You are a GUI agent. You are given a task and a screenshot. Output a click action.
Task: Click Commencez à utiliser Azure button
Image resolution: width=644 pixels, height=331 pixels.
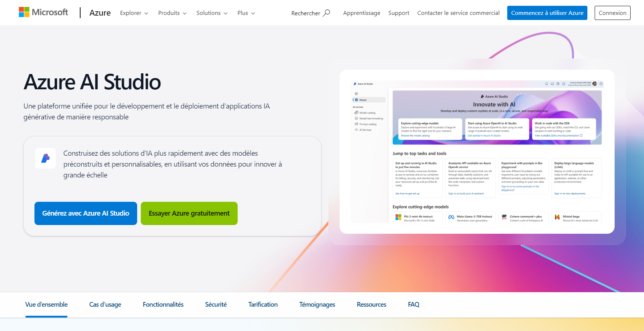pyautogui.click(x=547, y=13)
